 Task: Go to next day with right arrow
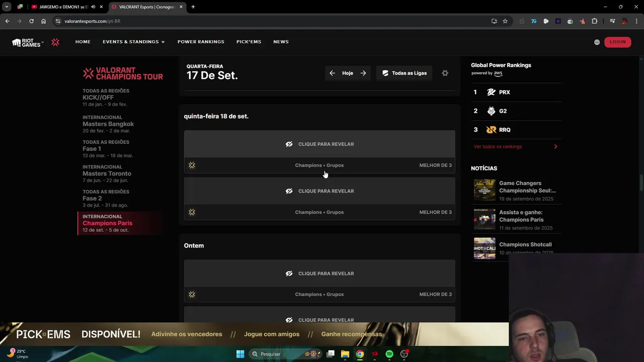pyautogui.click(x=363, y=73)
